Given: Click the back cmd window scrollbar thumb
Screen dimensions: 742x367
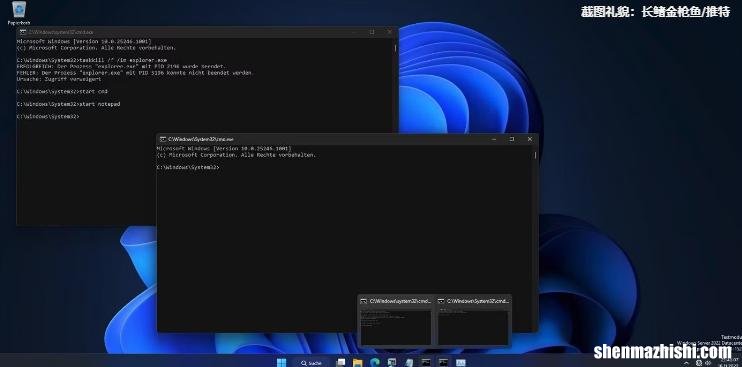Looking at the screenshot, I should pos(395,48).
